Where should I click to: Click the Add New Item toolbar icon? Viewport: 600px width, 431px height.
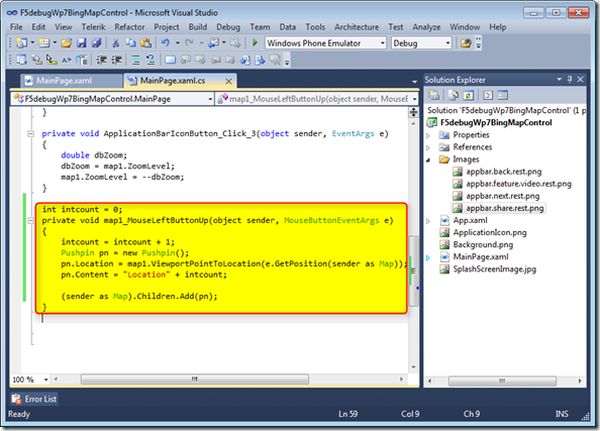coord(44,43)
